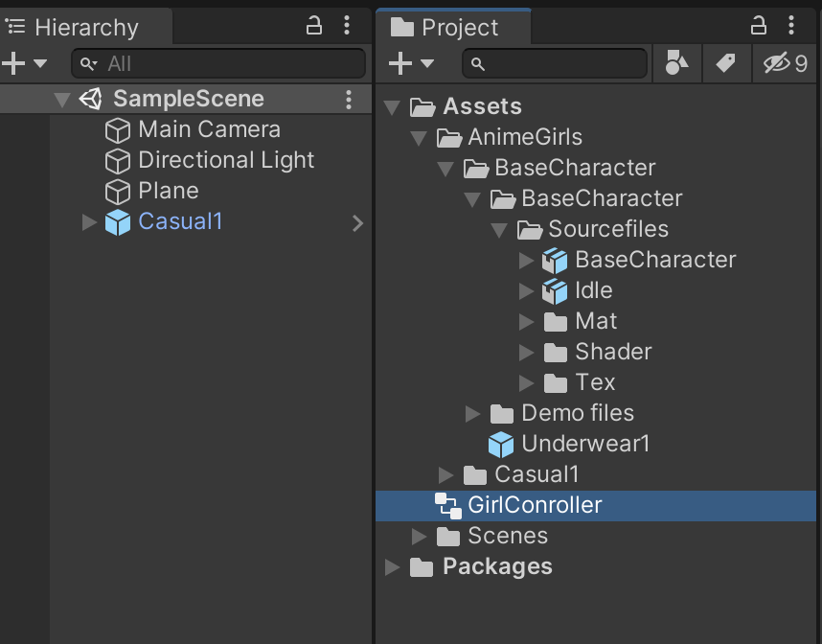Click the Underwear1 prefab cube icon
The height and width of the screenshot is (644, 822).
coord(501,445)
